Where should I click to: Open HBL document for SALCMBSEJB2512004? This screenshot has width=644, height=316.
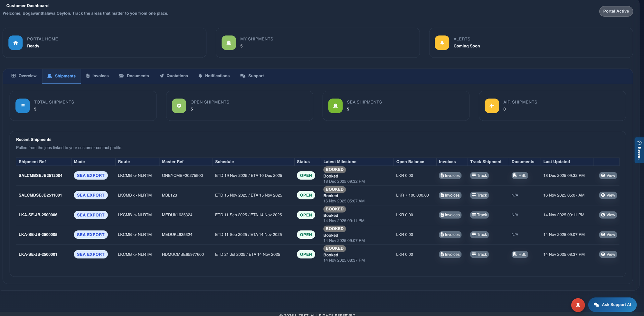click(520, 176)
